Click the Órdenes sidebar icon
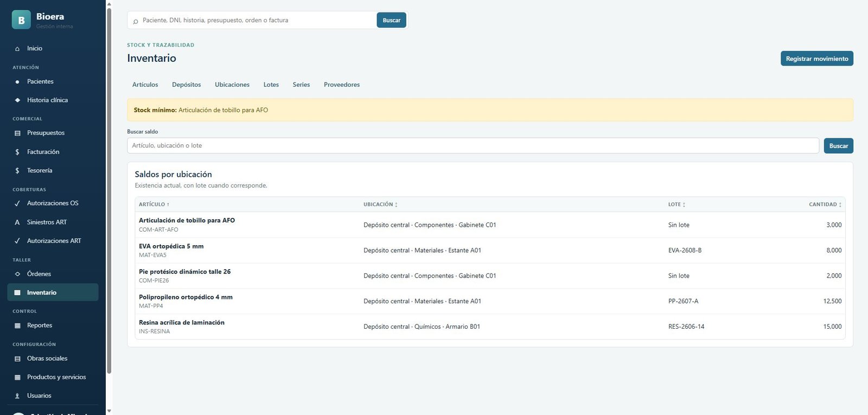 tap(17, 274)
